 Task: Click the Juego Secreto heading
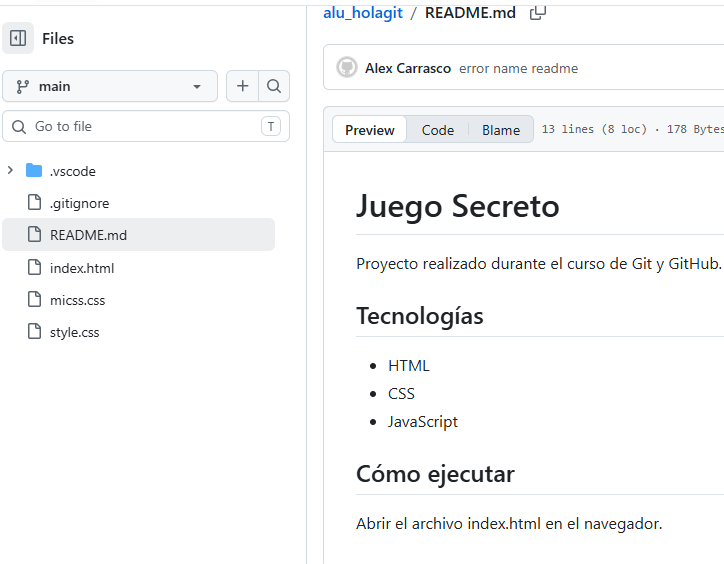pyautogui.click(x=458, y=206)
